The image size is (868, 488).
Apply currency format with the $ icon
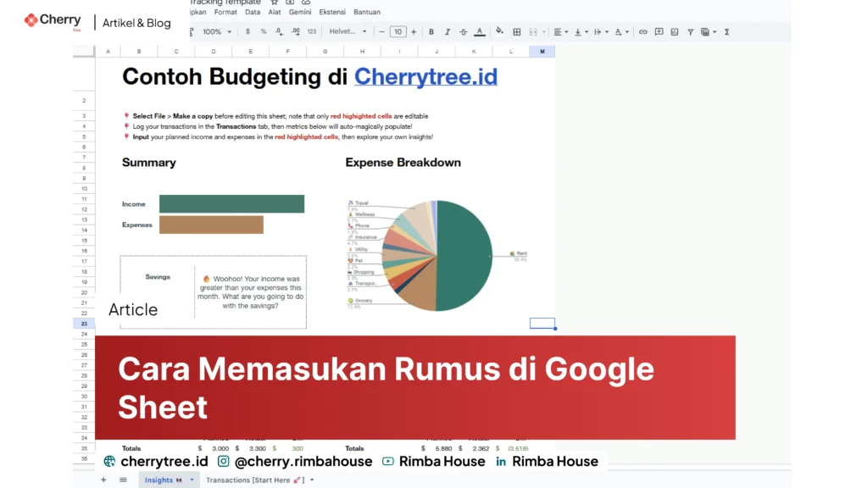[x=248, y=31]
